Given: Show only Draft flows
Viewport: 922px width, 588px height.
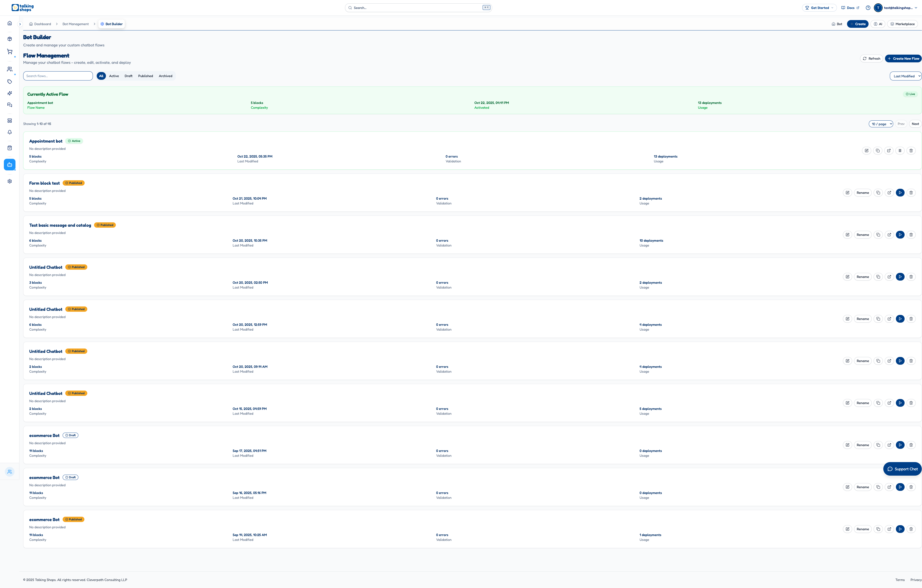Looking at the screenshot, I should coord(128,76).
